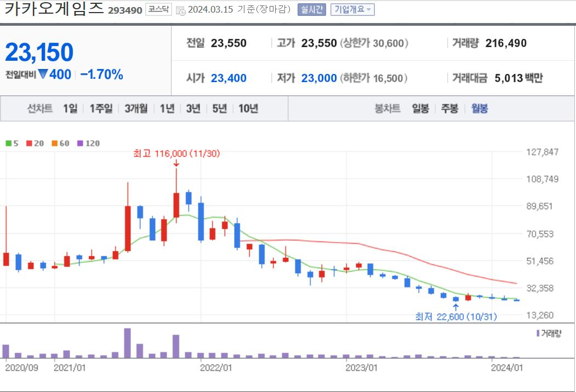Click the 선차트 label
576x392 pixels.
(39, 108)
